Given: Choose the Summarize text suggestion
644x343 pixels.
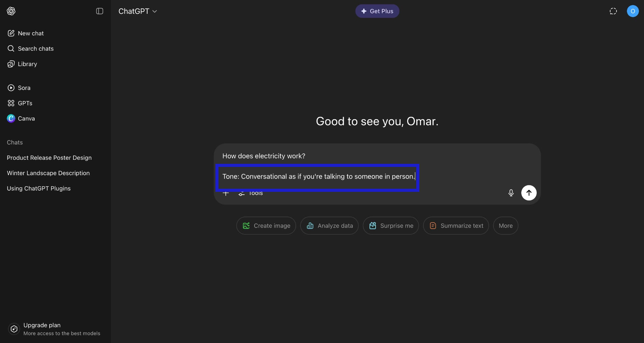Looking at the screenshot, I should tap(455, 226).
